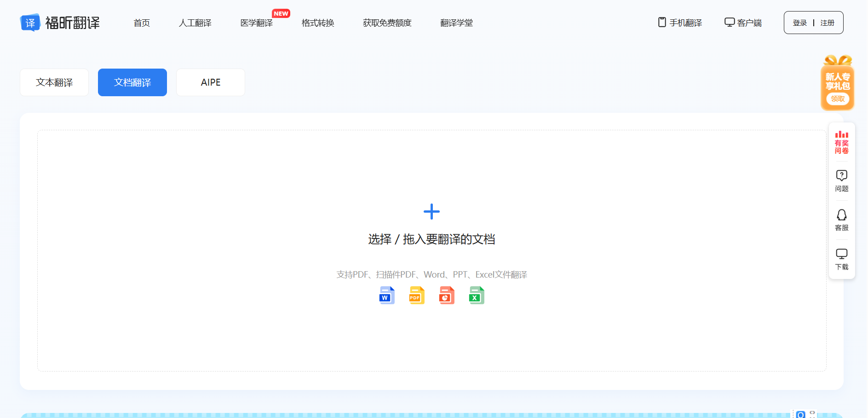The height and width of the screenshot is (418, 868).
Task: Open the AIPE tab
Action: point(211,82)
